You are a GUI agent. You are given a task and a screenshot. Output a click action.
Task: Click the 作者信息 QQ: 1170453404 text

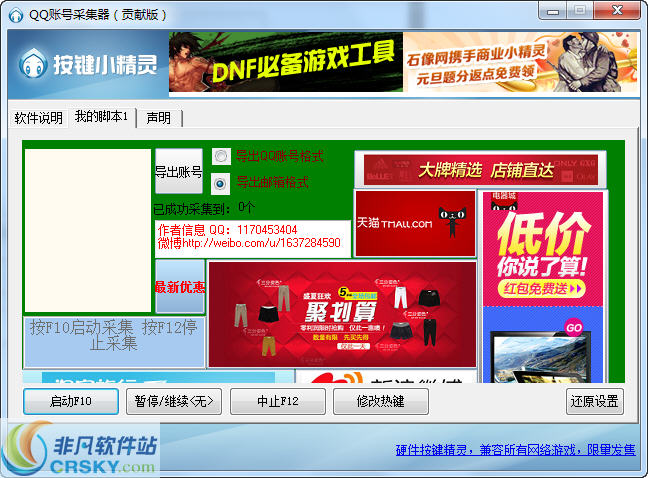[x=227, y=230]
